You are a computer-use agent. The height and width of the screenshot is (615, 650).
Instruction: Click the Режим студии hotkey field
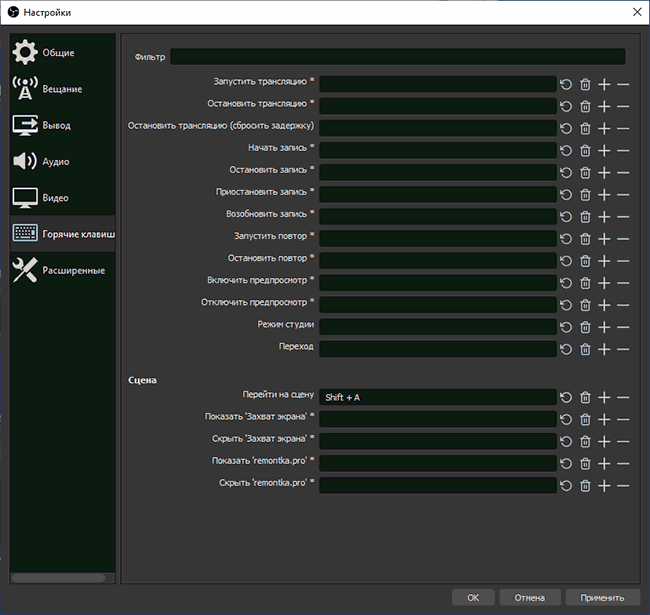tap(438, 327)
